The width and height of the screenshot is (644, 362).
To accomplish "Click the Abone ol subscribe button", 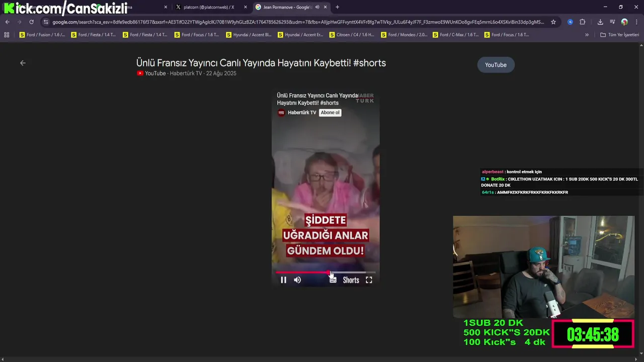I will click(x=330, y=113).
